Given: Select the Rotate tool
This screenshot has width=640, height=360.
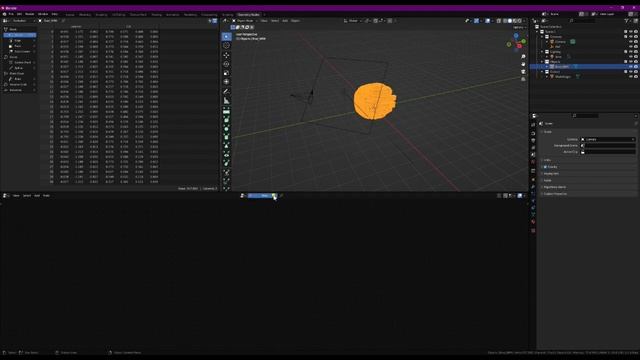Looking at the screenshot, I should pyautogui.click(x=227, y=64).
